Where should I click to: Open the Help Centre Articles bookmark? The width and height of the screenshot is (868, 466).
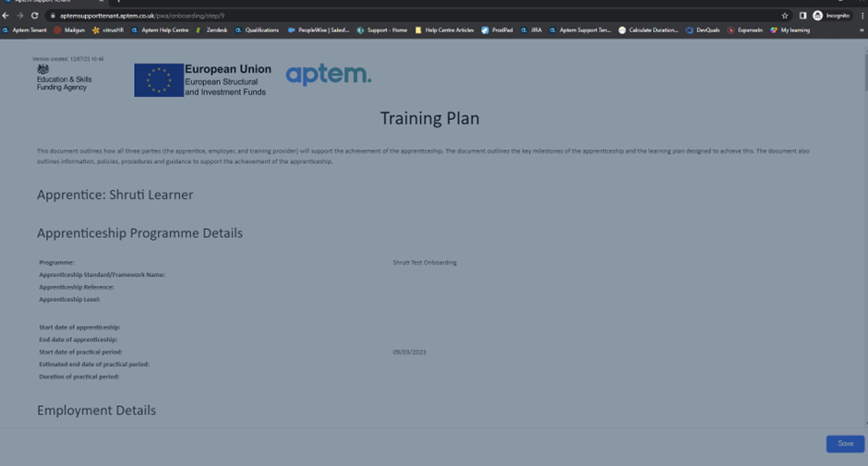444,30
